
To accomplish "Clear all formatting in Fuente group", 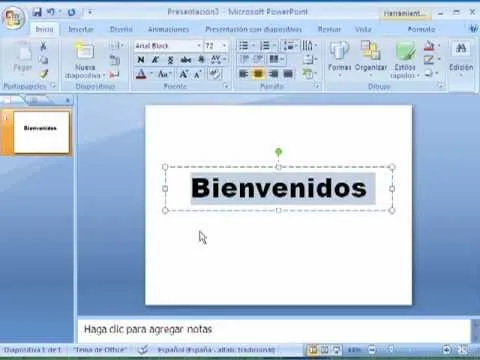I will click(214, 74).
